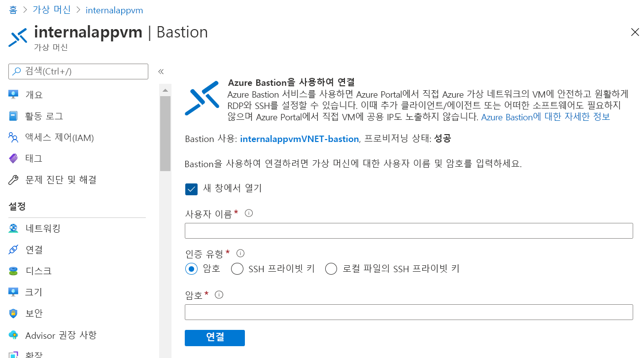Click the 활동 로그 icon
644x358 pixels.
click(x=13, y=116)
